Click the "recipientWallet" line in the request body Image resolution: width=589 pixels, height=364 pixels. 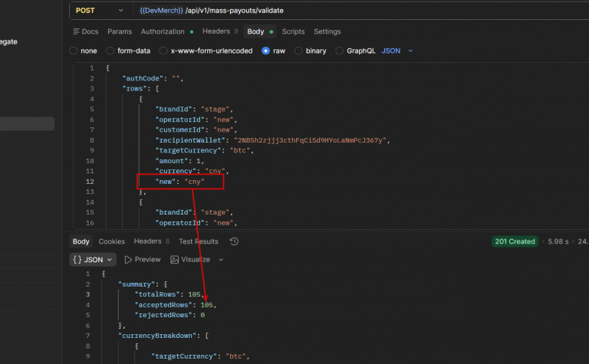[x=273, y=140]
